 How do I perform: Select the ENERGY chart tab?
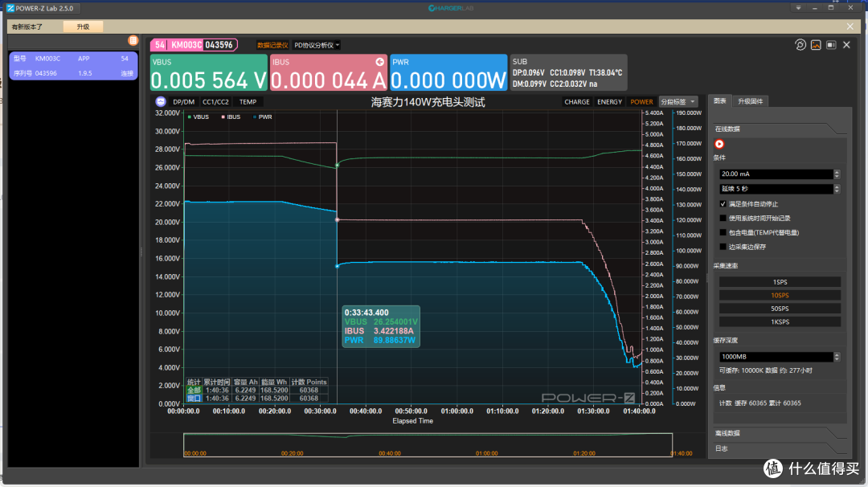coord(609,102)
